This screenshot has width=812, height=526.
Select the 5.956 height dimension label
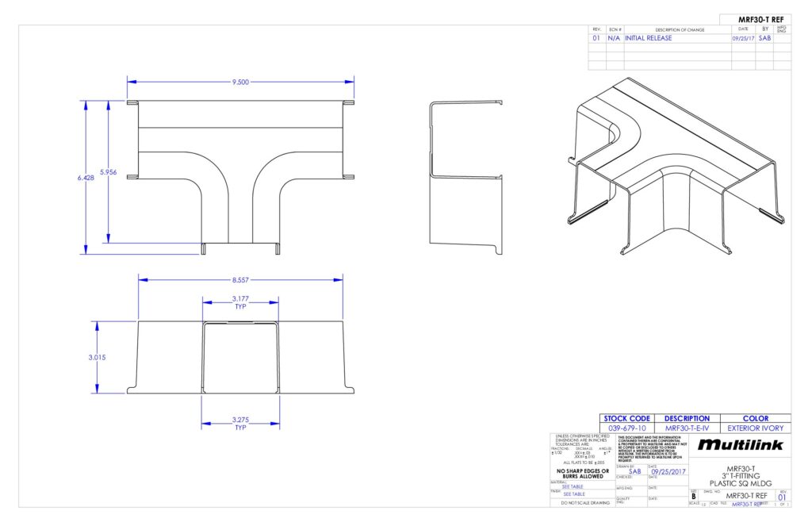[108, 171]
